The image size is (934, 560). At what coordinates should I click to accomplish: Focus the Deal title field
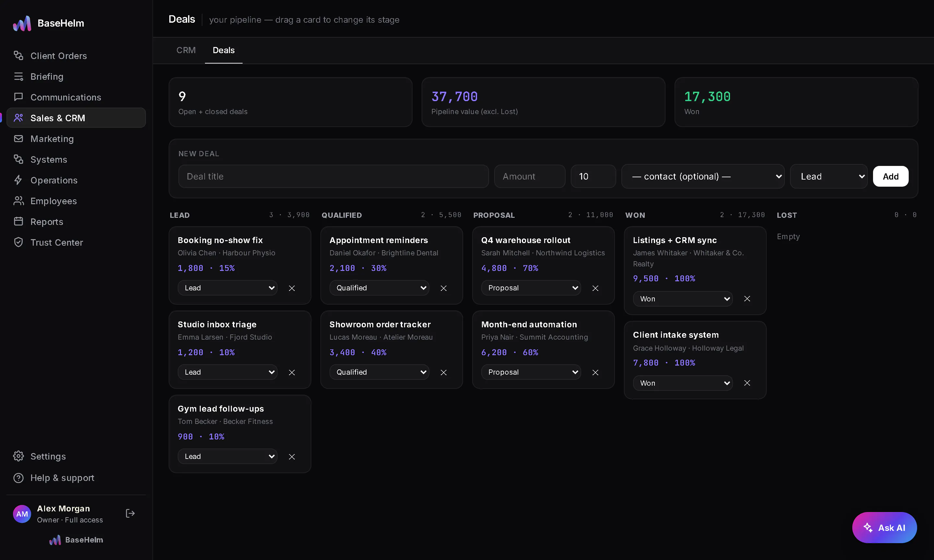(x=333, y=176)
